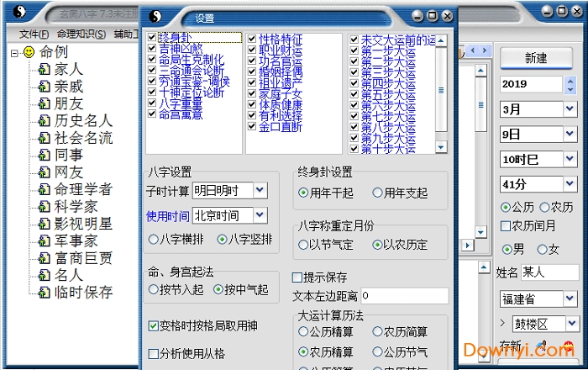Click the folder icon next to 朋友
Viewport: 588px width, 370px height.
click(45, 103)
